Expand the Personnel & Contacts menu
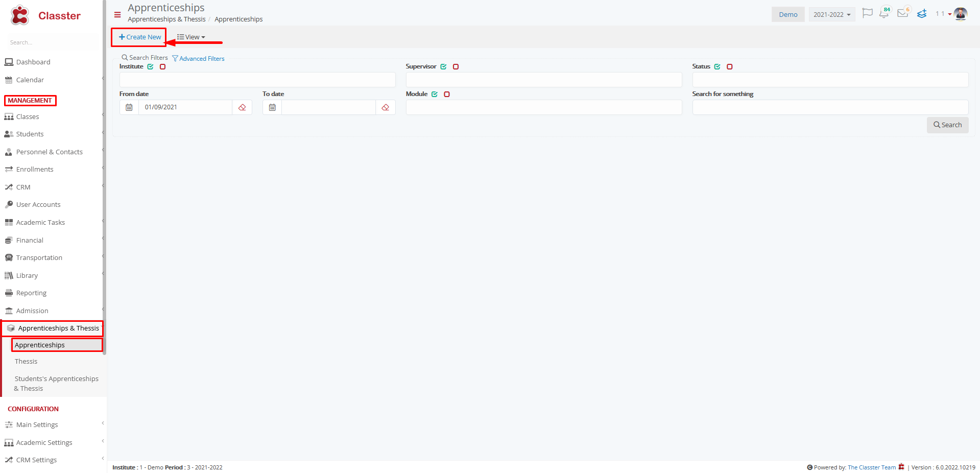This screenshot has height=473, width=980. pyautogui.click(x=49, y=152)
